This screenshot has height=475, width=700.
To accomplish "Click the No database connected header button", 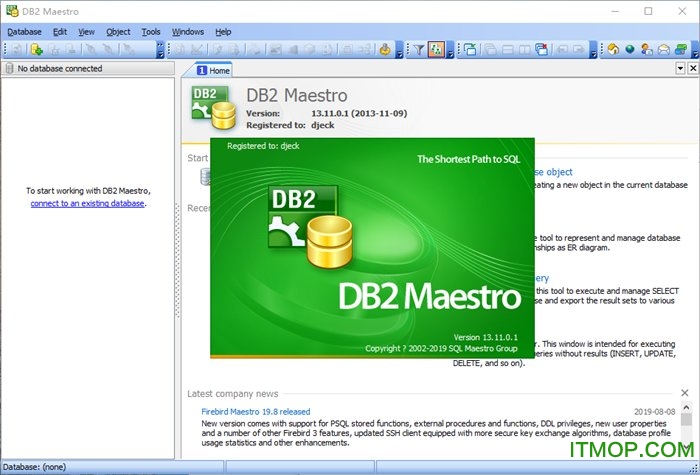I will click(88, 68).
